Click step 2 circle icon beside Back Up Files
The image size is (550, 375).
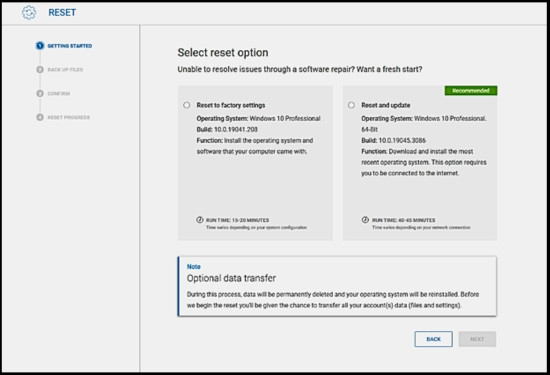point(40,69)
